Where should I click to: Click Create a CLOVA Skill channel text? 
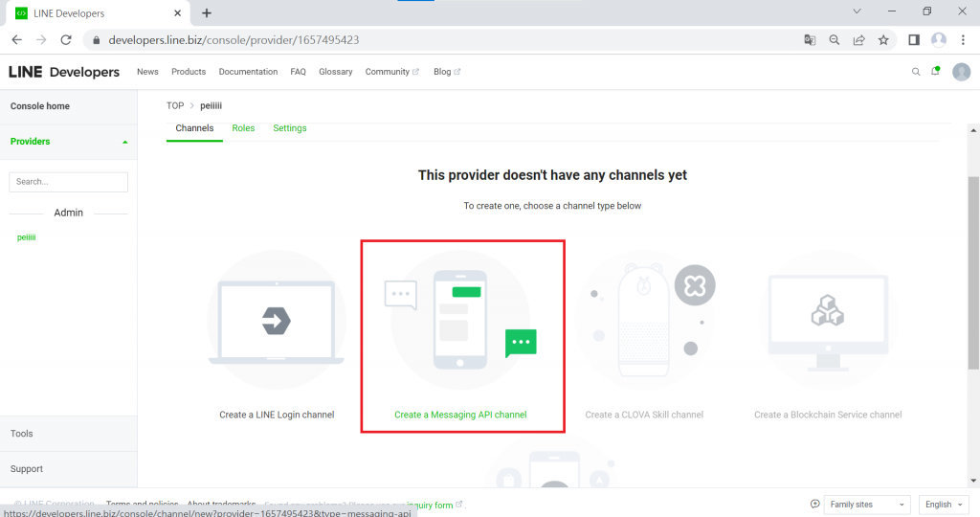644,415
